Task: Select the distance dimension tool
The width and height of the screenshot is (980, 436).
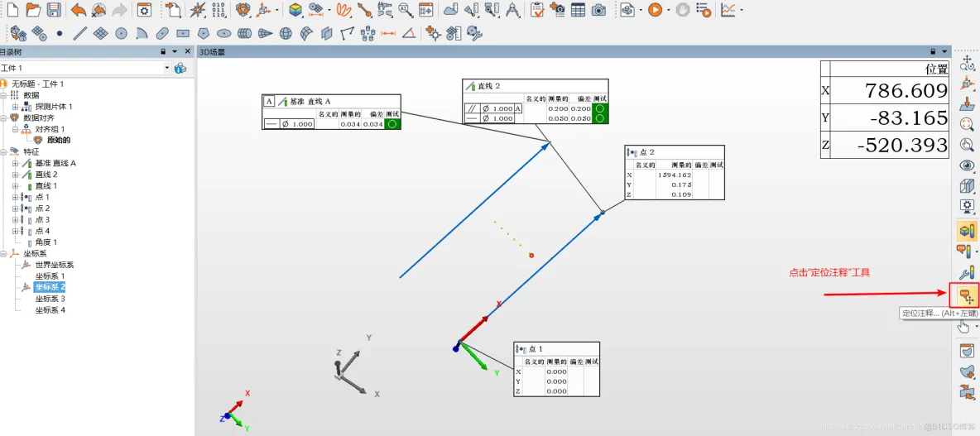Action: 389,33
